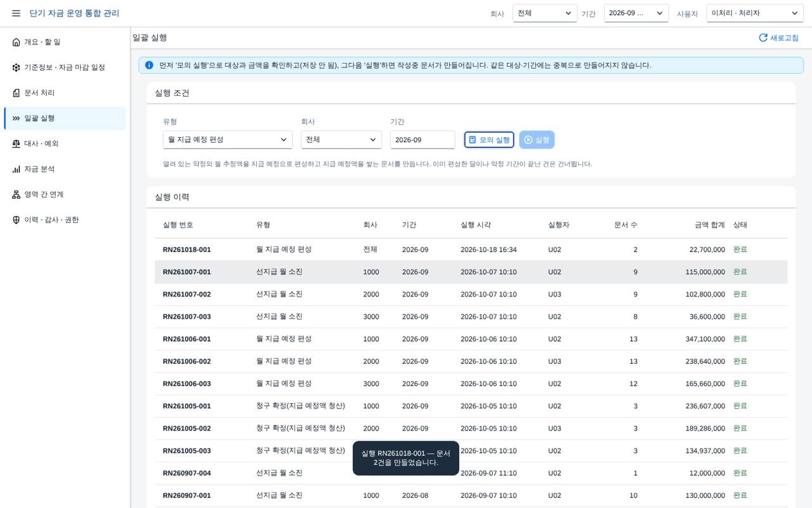Click the double-chevron icon beside 일괄 실행
The image size is (812, 508).
[16, 118]
